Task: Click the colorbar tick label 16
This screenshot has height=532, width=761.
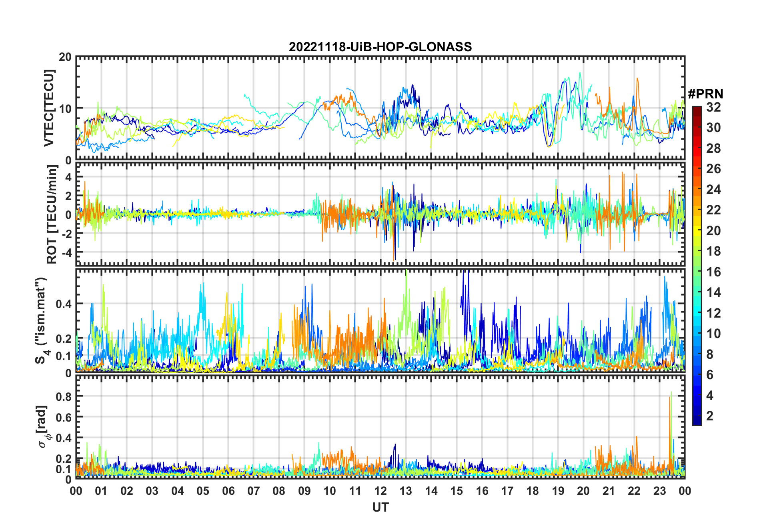Action: click(713, 272)
